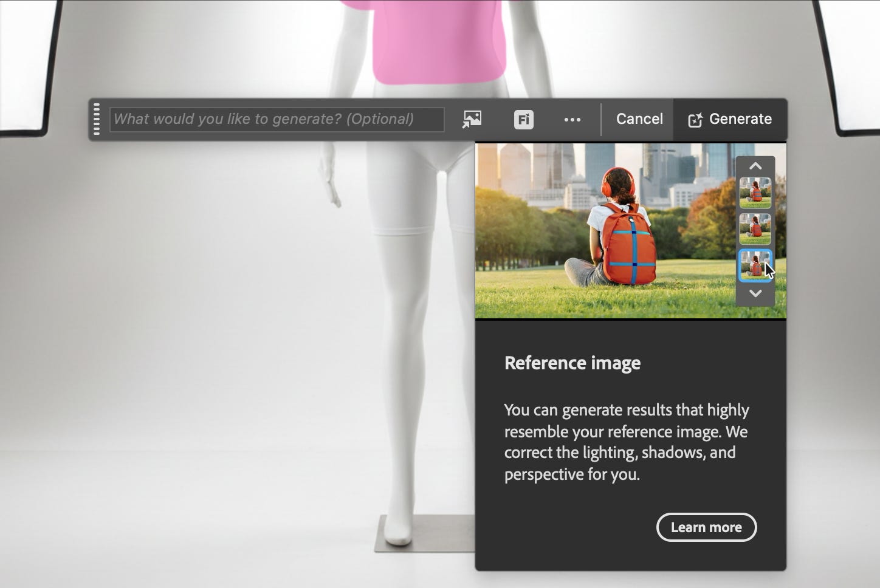Click the down chevron below the thumbnails
The width and height of the screenshot is (880, 588).
(x=755, y=293)
